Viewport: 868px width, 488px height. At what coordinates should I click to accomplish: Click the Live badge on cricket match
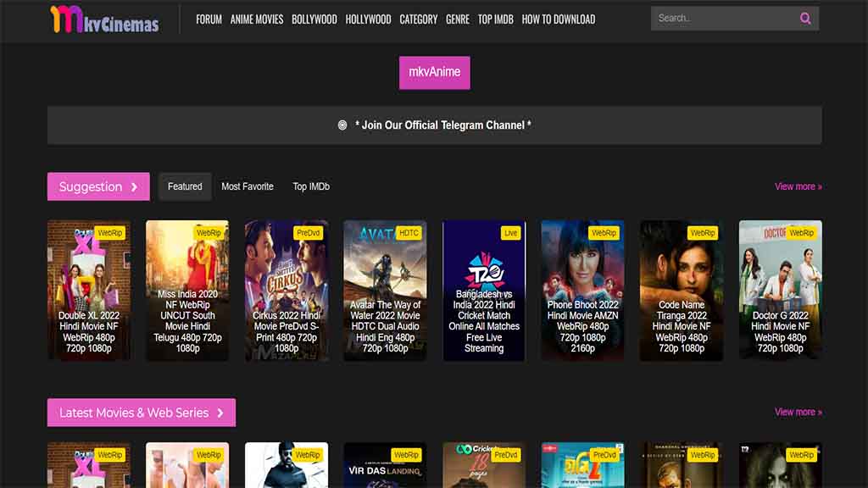coord(510,233)
